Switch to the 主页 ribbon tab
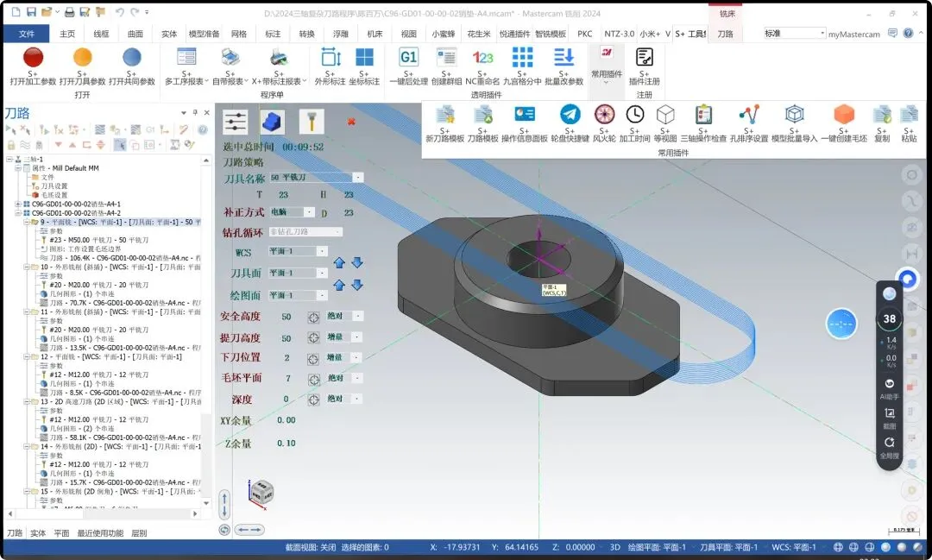Image resolution: width=932 pixels, height=560 pixels. [x=67, y=34]
